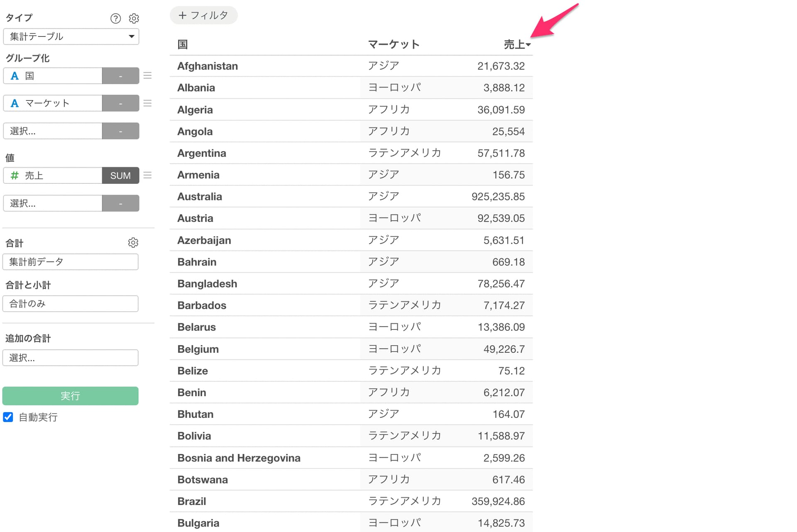The image size is (797, 532).
Task: Click the 国 column header
Action: coord(183,44)
